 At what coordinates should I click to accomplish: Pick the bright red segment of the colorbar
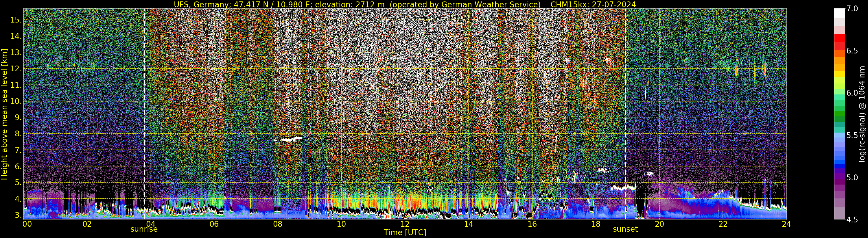click(839, 38)
